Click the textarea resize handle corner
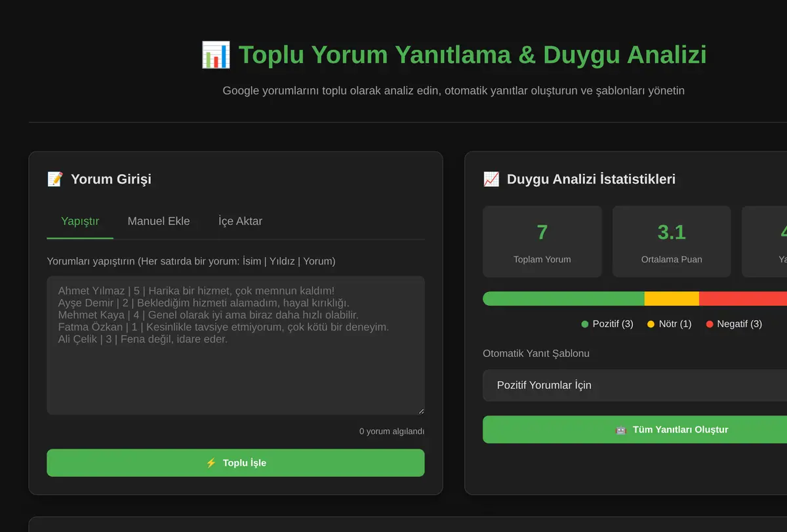 421,411
